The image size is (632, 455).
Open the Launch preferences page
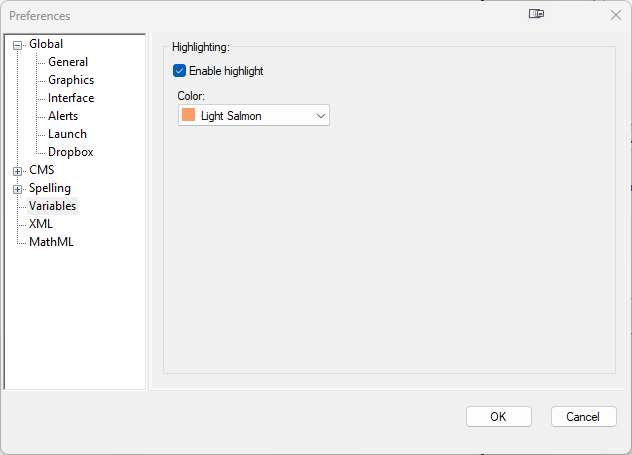click(x=67, y=134)
